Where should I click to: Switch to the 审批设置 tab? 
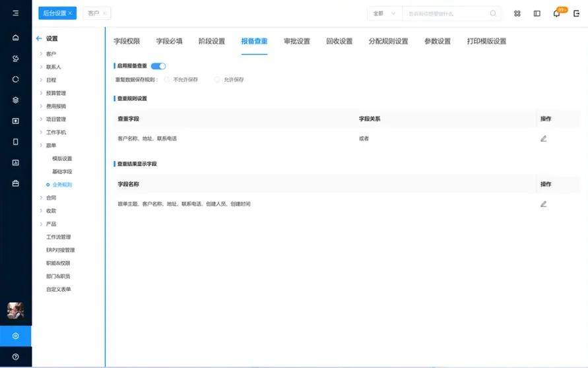(x=296, y=41)
